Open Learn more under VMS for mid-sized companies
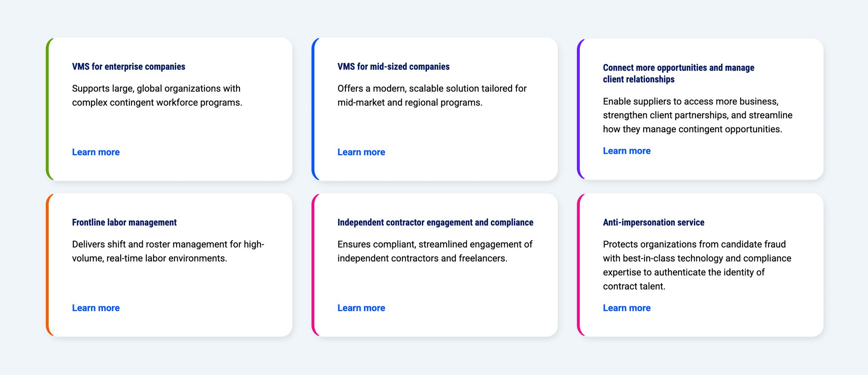The width and height of the screenshot is (868, 375). tap(361, 152)
